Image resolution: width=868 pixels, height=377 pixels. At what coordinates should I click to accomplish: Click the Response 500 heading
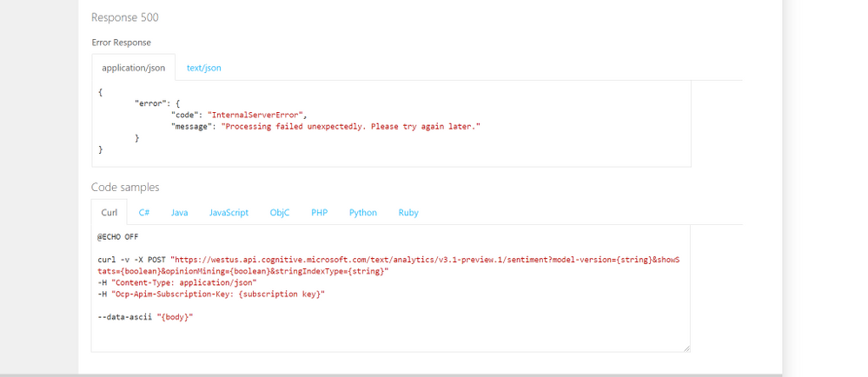pos(124,17)
